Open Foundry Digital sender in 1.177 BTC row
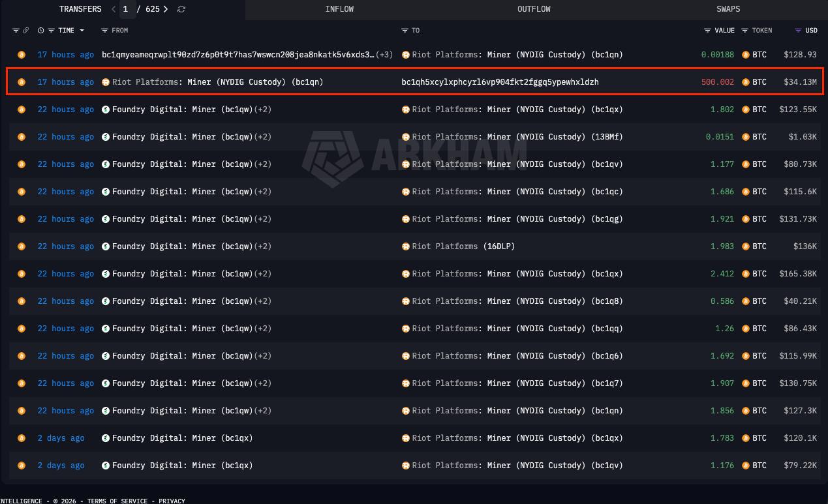The width and height of the screenshot is (828, 504). pos(183,164)
